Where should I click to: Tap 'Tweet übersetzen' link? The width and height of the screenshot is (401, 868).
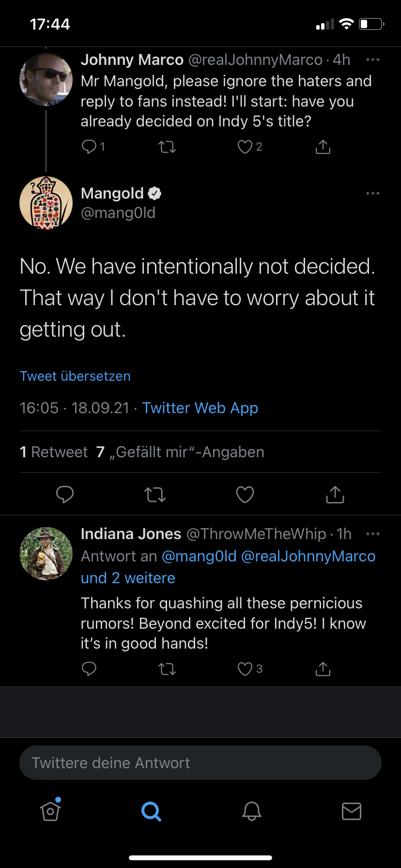[75, 376]
